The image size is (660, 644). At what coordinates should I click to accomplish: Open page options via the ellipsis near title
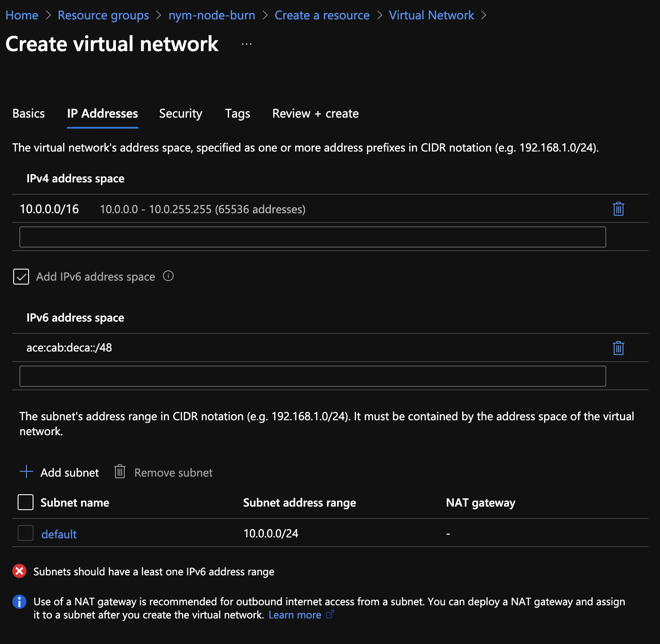tap(246, 44)
